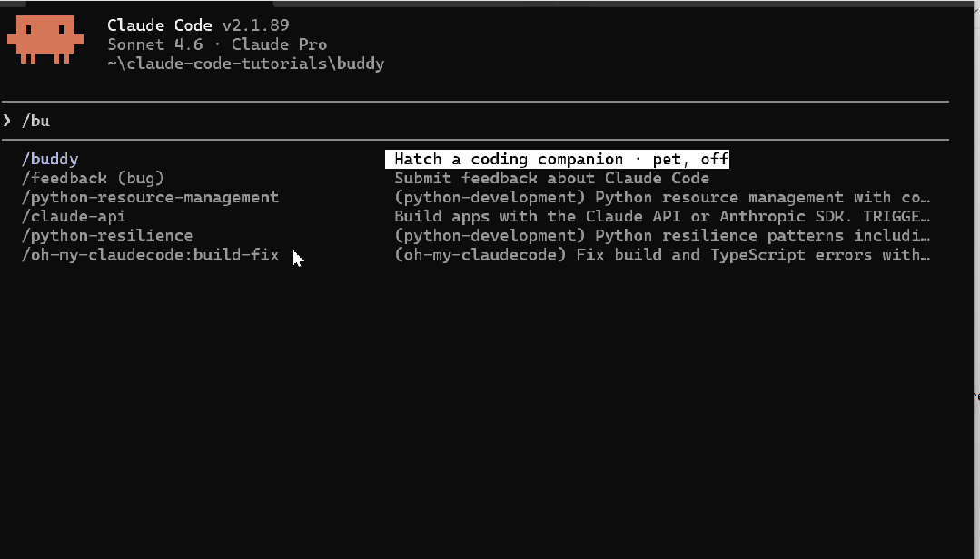
Task: Select the /claude-api command entry
Action: 74,217
